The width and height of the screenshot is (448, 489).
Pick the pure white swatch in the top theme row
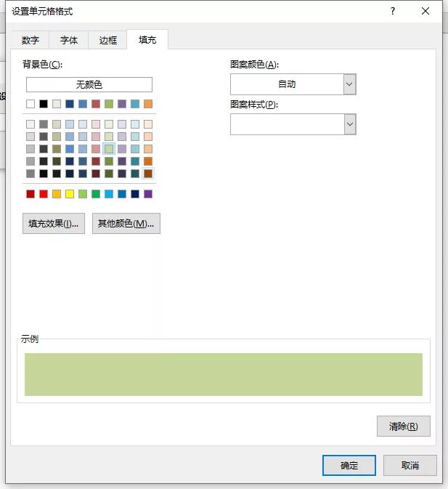(x=30, y=104)
